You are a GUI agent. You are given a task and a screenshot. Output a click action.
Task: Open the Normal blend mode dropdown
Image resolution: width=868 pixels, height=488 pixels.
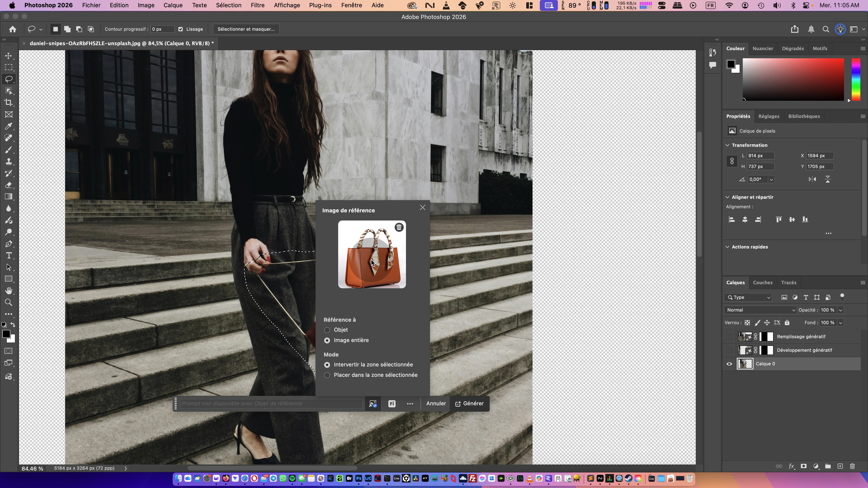pyautogui.click(x=760, y=310)
